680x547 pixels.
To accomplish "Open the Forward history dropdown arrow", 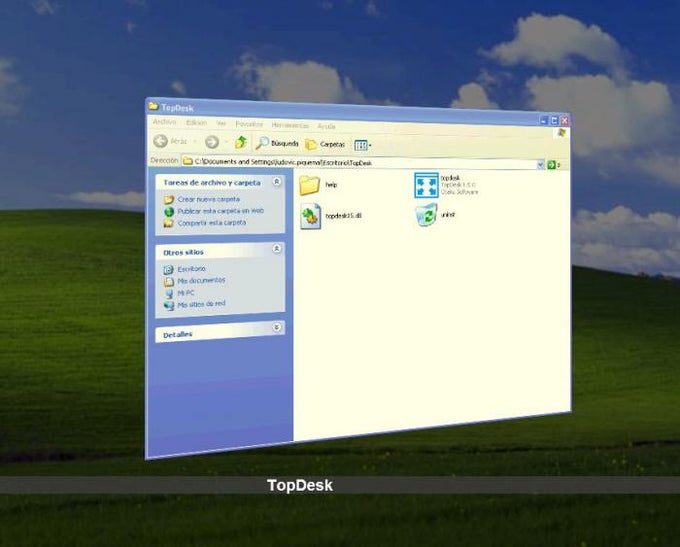I will (226, 142).
